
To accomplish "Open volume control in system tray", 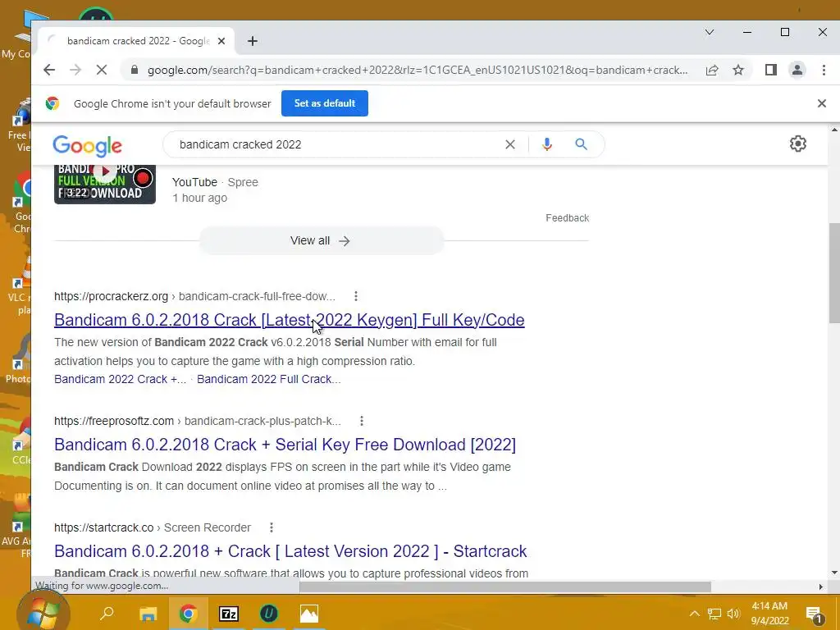I will click(x=734, y=614).
